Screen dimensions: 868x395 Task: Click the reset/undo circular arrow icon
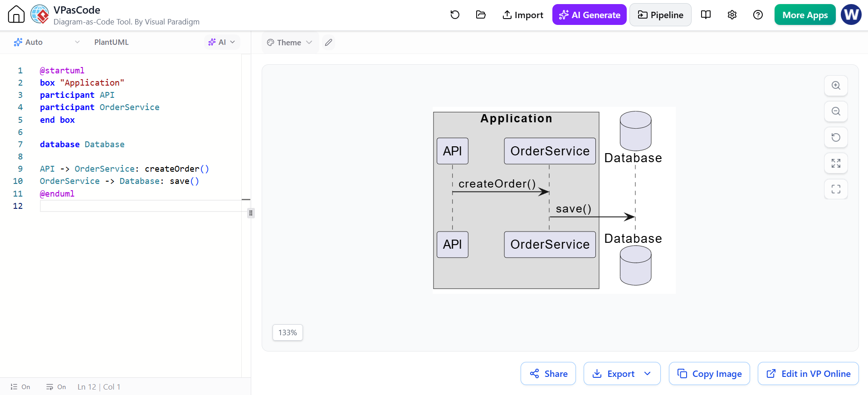pos(455,15)
